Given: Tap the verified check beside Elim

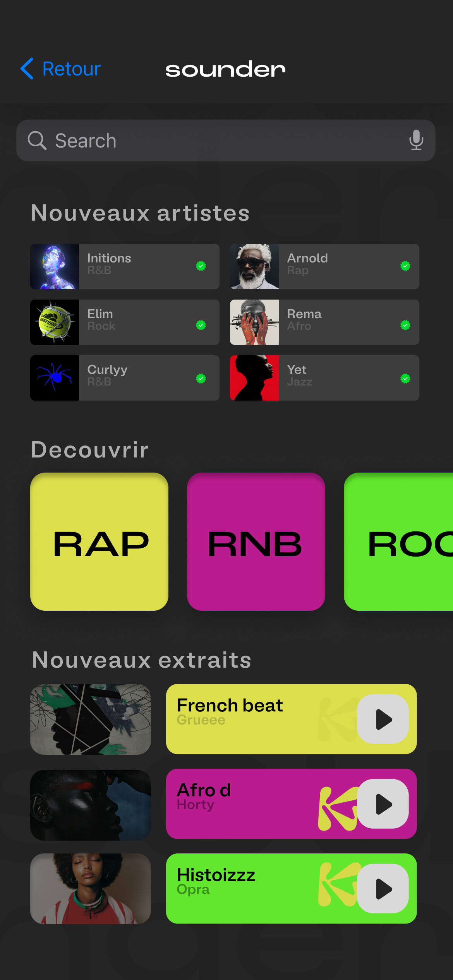Looking at the screenshot, I should (201, 325).
